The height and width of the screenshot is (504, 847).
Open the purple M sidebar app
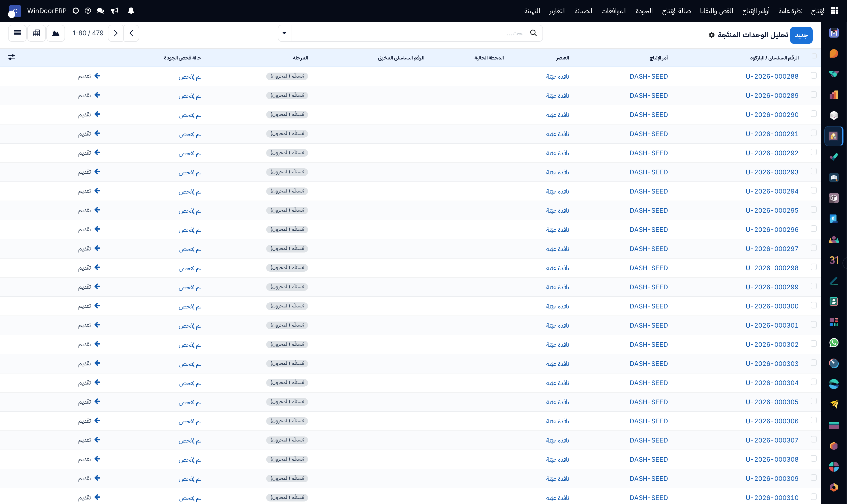834,33
